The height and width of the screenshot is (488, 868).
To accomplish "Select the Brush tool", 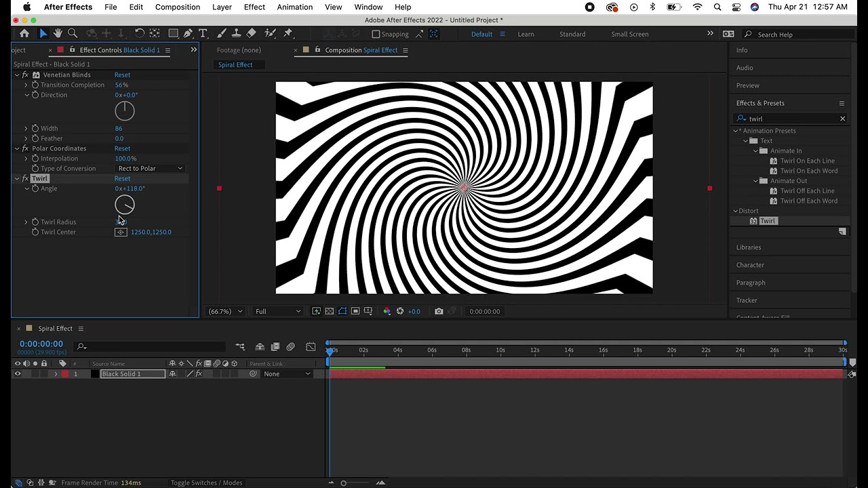I will point(222,33).
